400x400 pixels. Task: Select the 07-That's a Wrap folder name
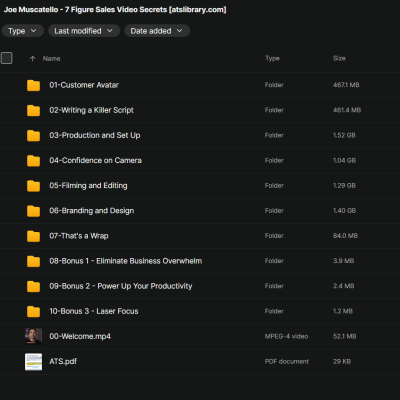coord(79,236)
